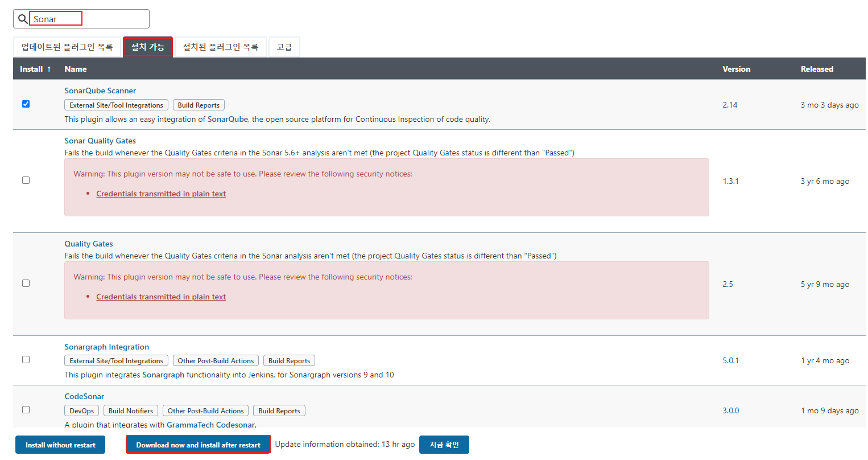
Task: Click SonarQube Scanner's Build Reports tag
Action: click(199, 105)
